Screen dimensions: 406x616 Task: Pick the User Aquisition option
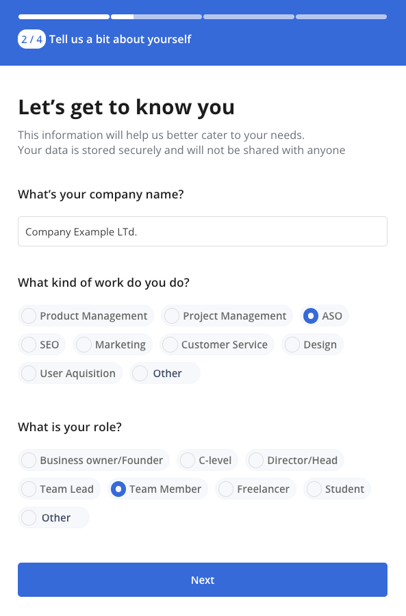70,373
